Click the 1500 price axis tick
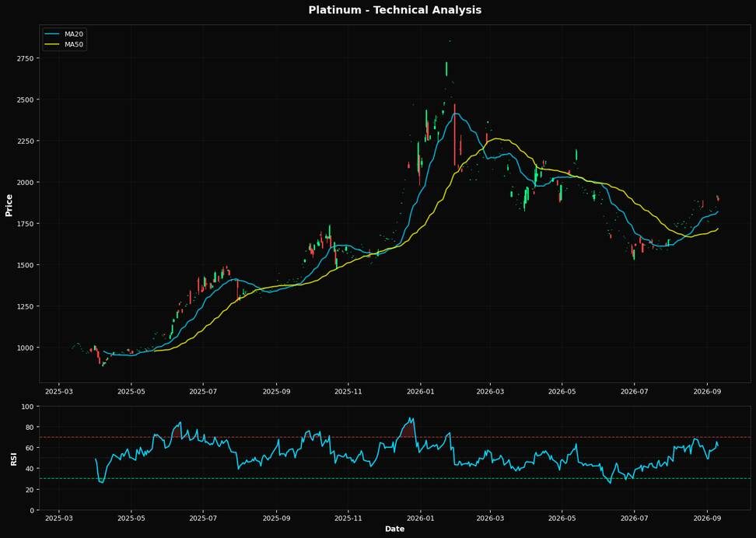The width and height of the screenshot is (756, 538). (26, 265)
